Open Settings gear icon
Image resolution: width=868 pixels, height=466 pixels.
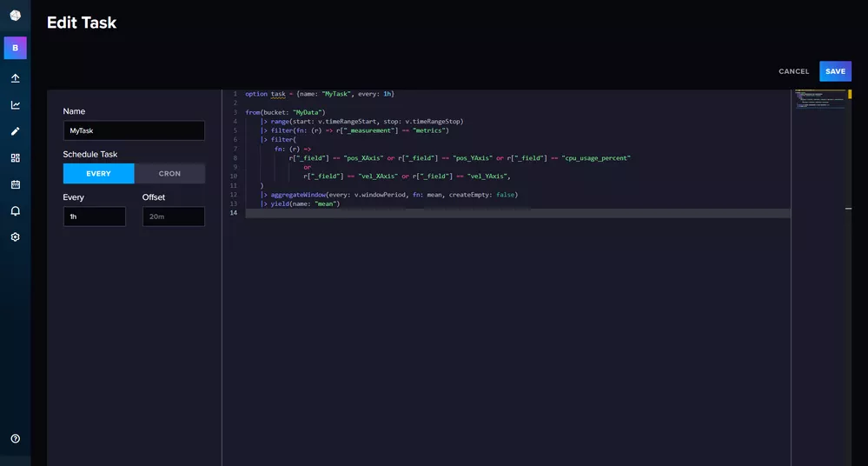(15, 236)
